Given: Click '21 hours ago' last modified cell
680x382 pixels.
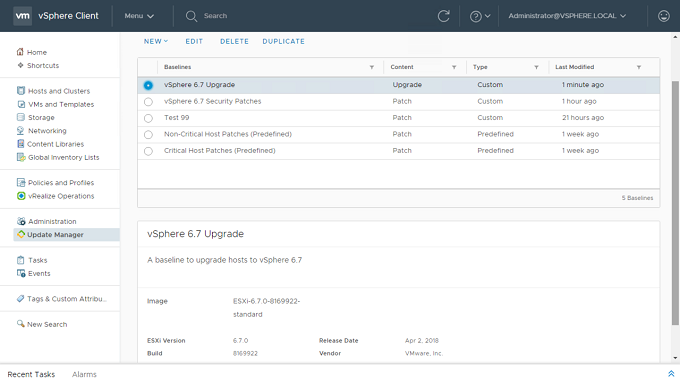Looking at the screenshot, I should click(583, 118).
